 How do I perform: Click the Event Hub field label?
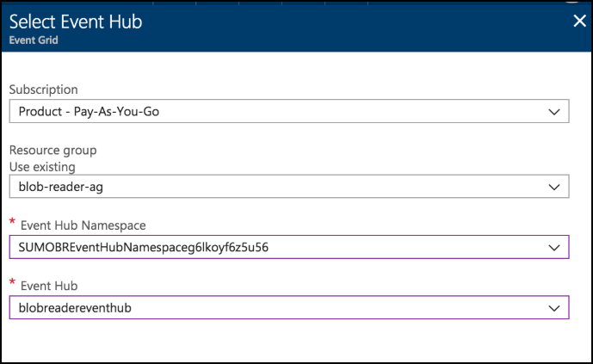coord(50,285)
